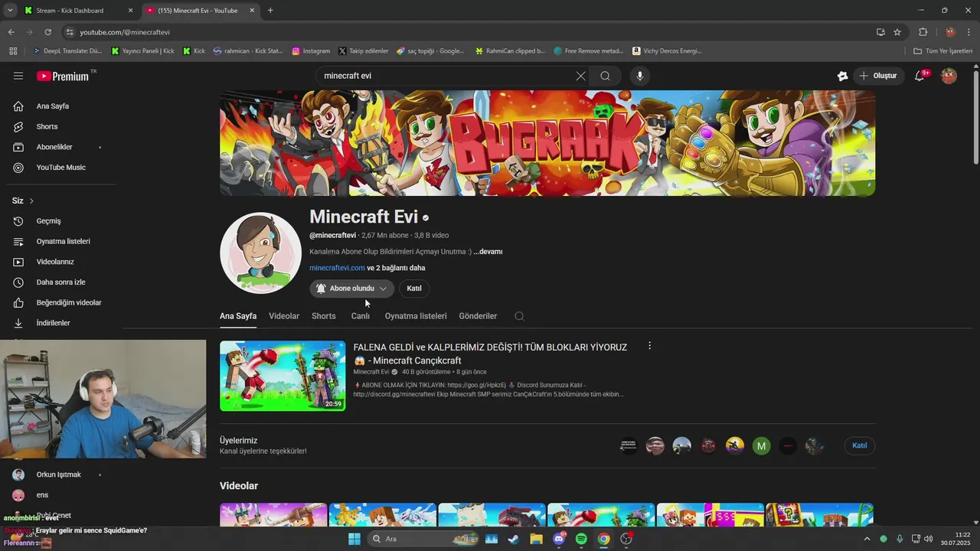Image resolution: width=980 pixels, height=551 pixels.
Task: Open the Abone olundu subscription dropdown
Action: 351,289
